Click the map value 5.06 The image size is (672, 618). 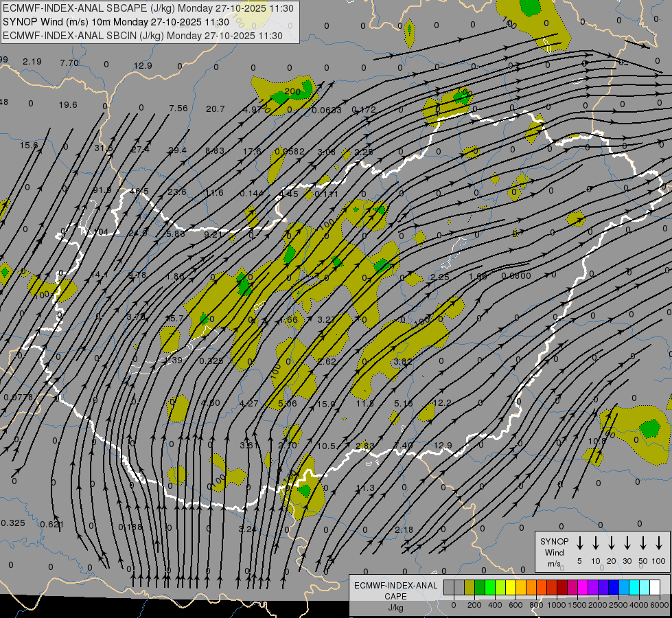point(288,403)
